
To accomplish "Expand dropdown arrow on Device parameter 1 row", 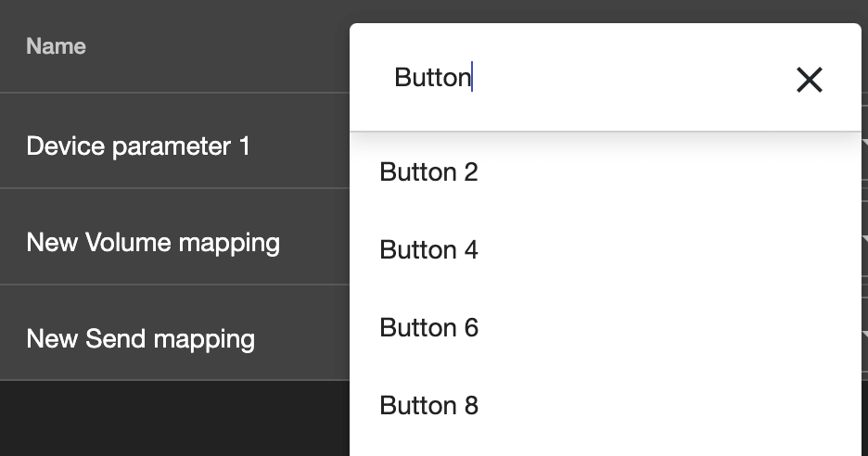I will pyautogui.click(x=863, y=144).
